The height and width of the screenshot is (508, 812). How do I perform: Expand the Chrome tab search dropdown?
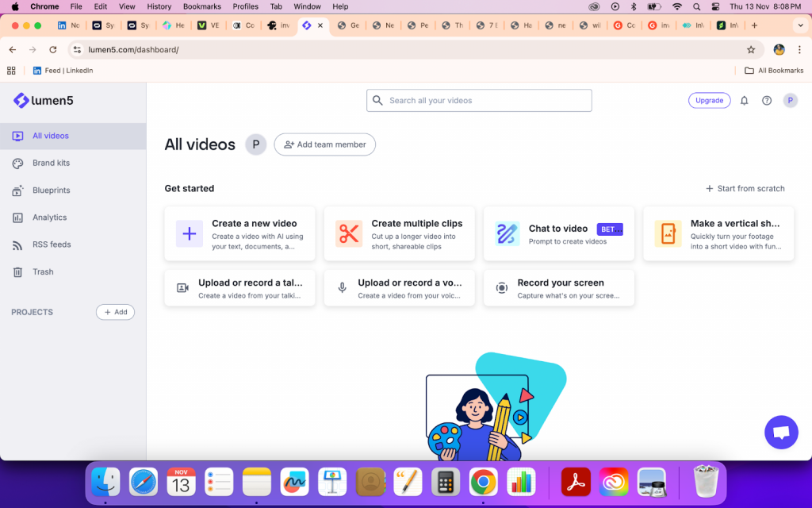[x=799, y=25]
